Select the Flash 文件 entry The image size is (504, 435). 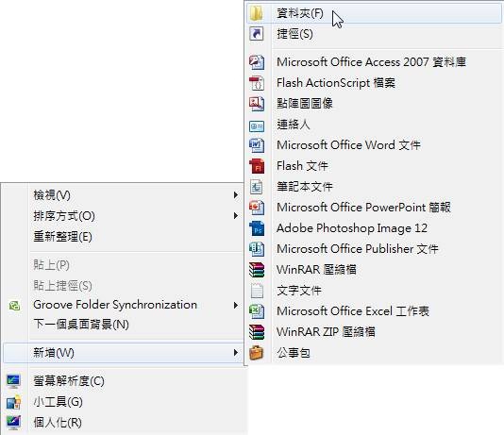click(x=374, y=166)
